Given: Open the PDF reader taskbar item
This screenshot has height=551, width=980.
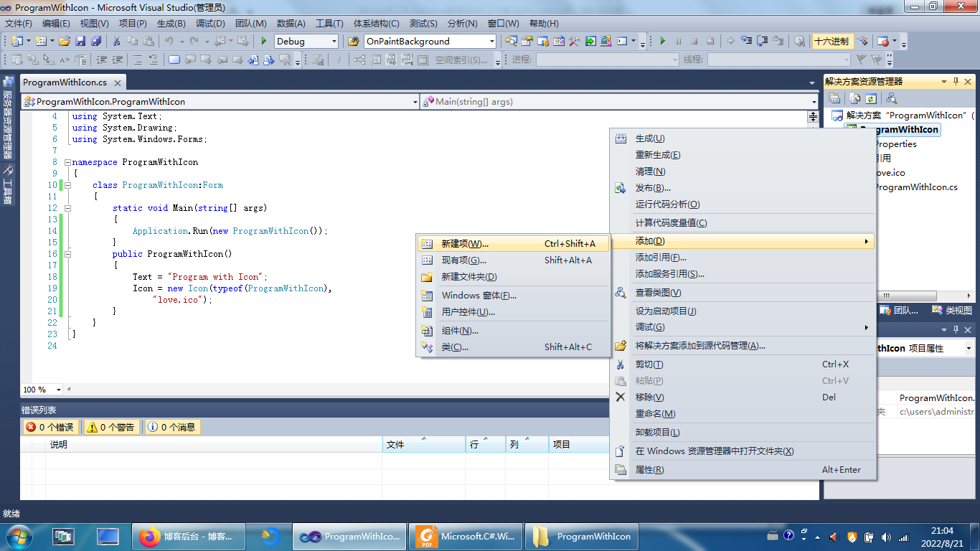Looking at the screenshot, I should click(466, 536).
